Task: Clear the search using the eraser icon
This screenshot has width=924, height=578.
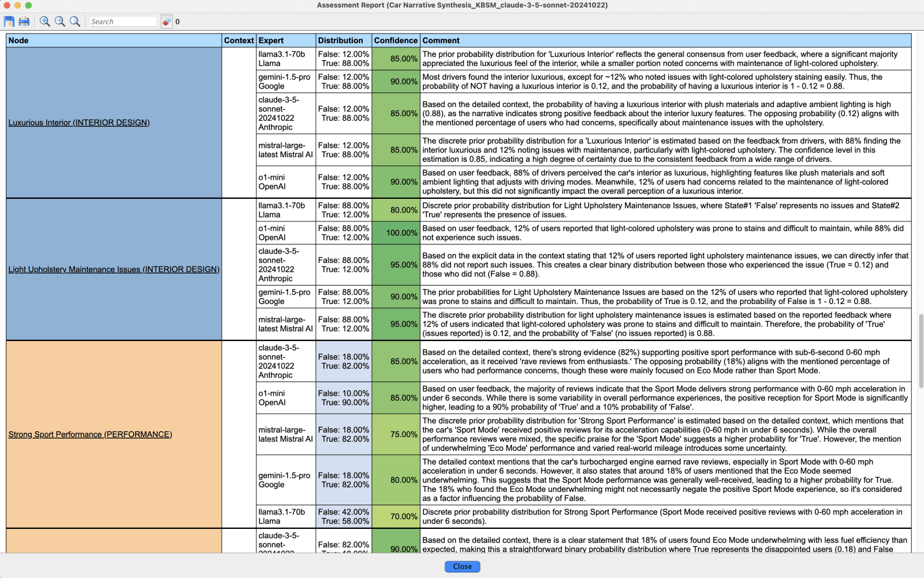Action: [166, 21]
